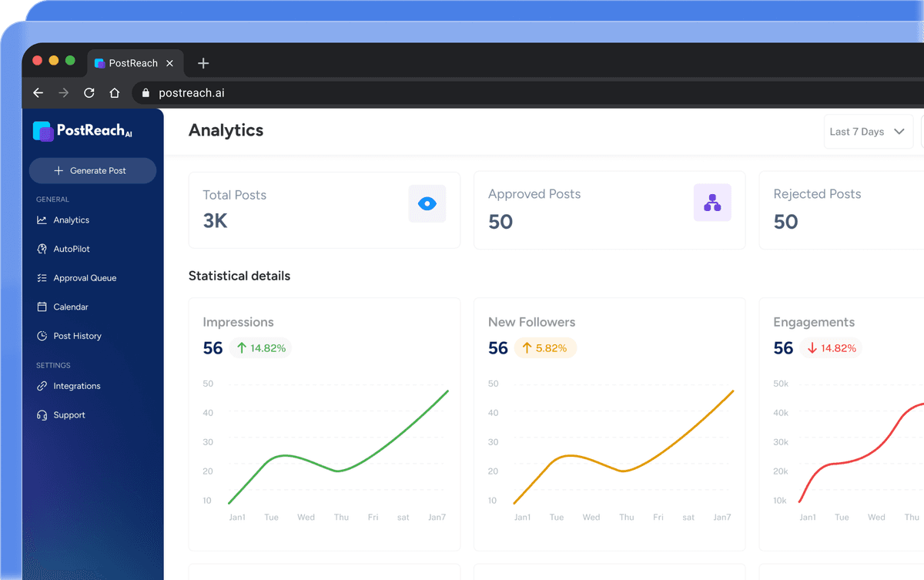This screenshot has width=924, height=580.
Task: Click the Support link in sidebar
Action: 69,415
